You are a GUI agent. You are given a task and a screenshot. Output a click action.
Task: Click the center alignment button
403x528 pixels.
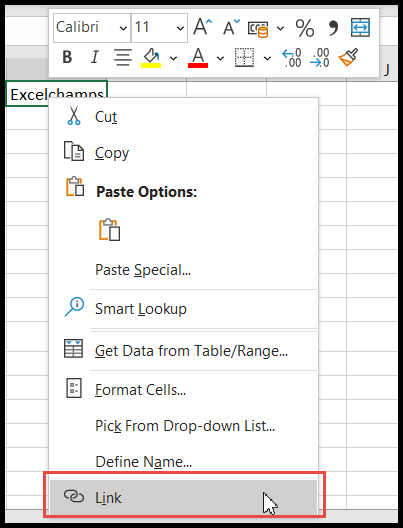click(123, 57)
